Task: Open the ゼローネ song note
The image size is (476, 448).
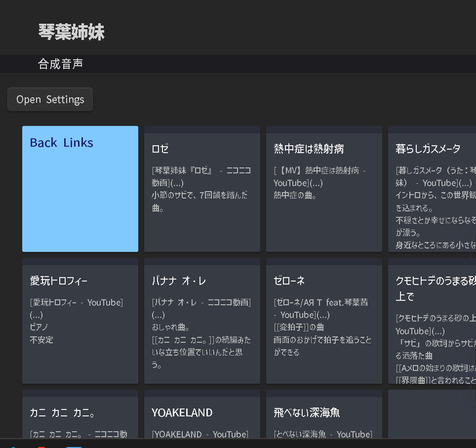Action: click(x=324, y=321)
